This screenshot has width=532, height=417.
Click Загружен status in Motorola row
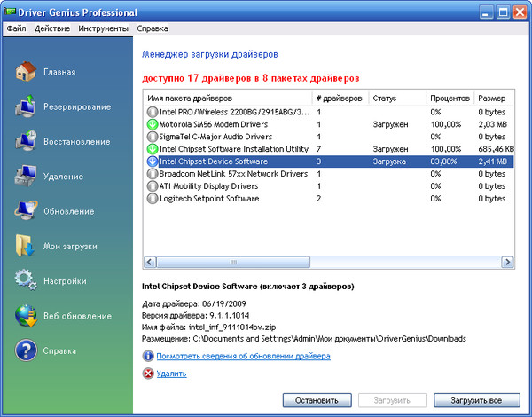pos(390,124)
